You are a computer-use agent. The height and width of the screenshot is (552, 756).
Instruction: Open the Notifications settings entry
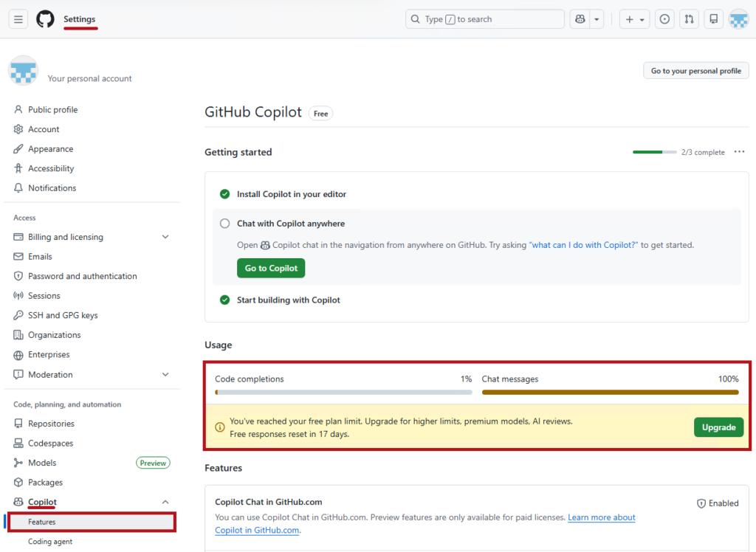[52, 187]
